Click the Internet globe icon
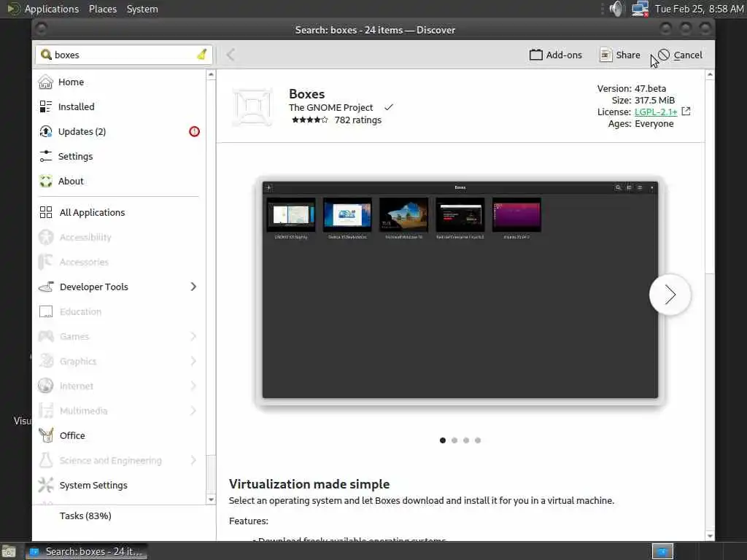Viewport: 747px width, 560px height. (46, 386)
